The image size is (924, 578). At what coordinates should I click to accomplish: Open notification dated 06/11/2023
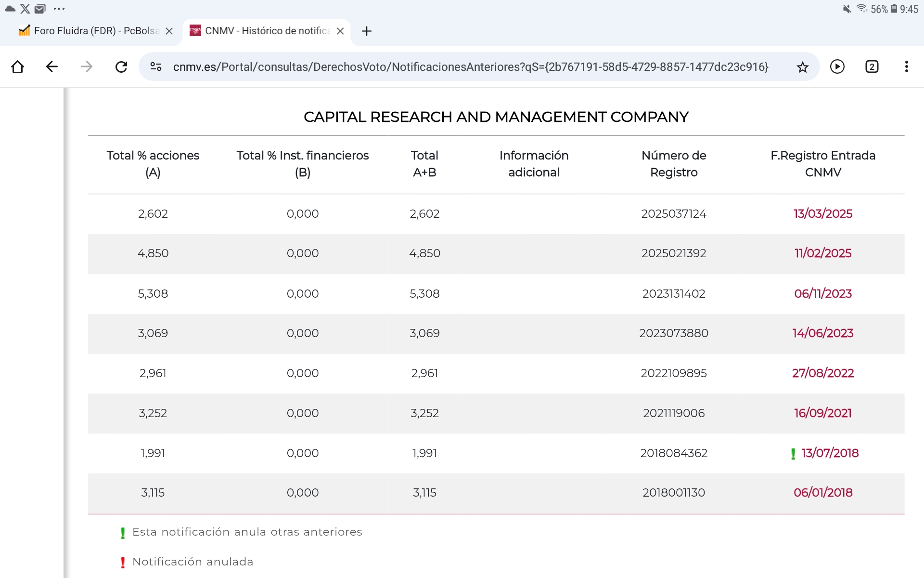[823, 293]
